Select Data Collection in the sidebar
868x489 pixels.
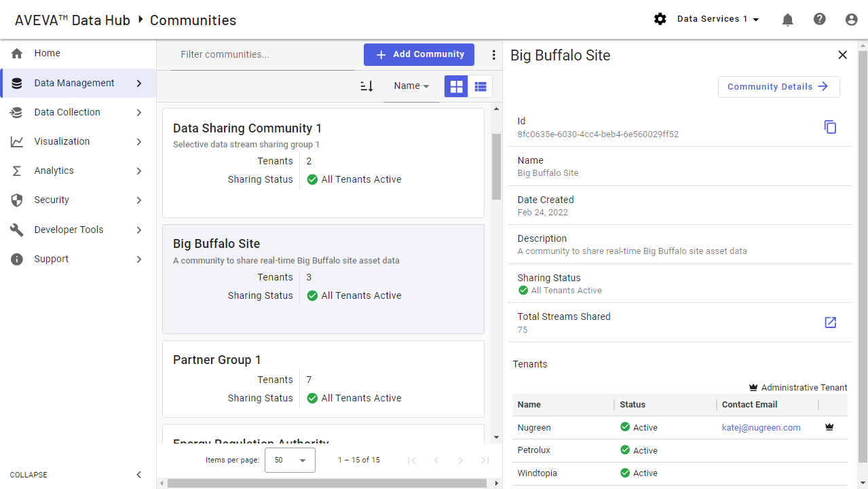pyautogui.click(x=78, y=112)
